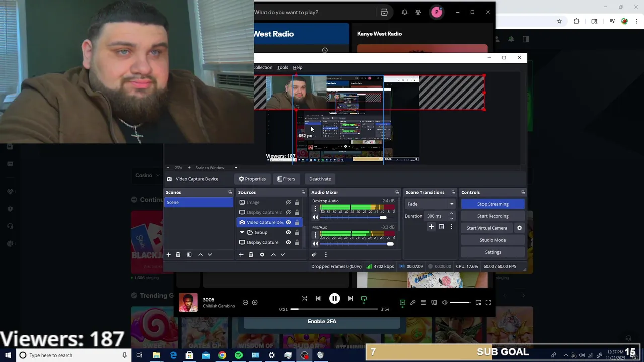Click Stop Streaming button
Screen dimensions: 644x362
(493, 204)
